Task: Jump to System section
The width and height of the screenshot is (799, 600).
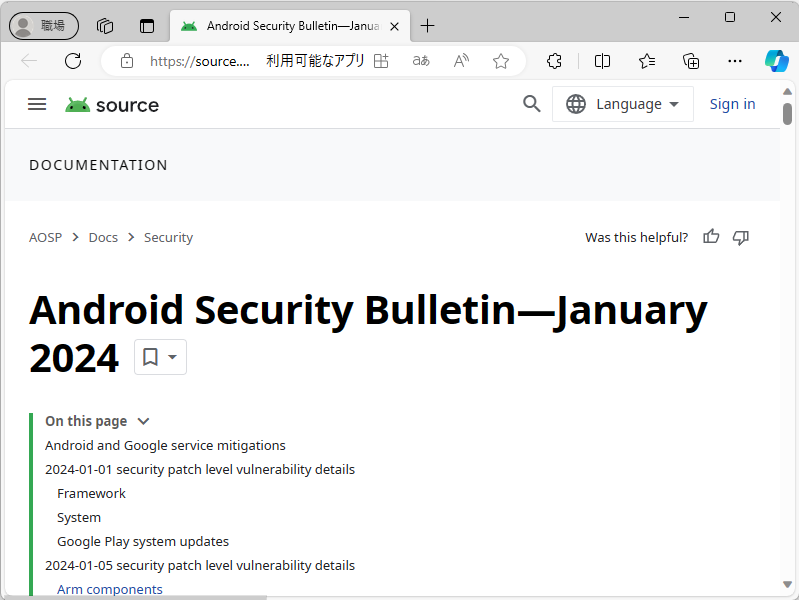Action: [x=79, y=517]
